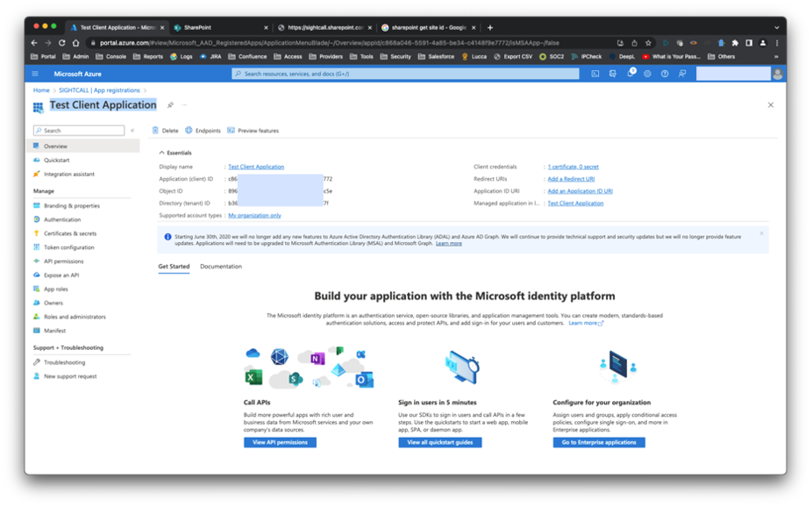Open browser extensions puzzle icon

point(734,43)
